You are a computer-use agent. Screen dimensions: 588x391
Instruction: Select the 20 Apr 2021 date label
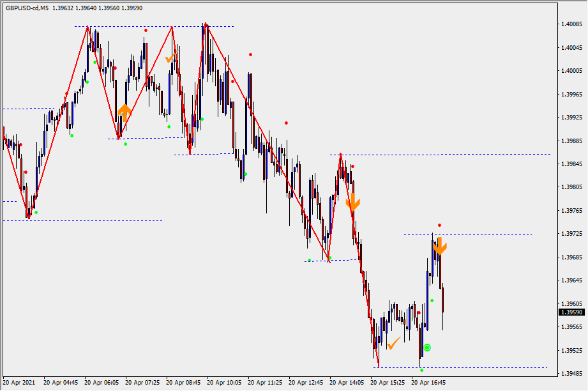tap(19, 383)
